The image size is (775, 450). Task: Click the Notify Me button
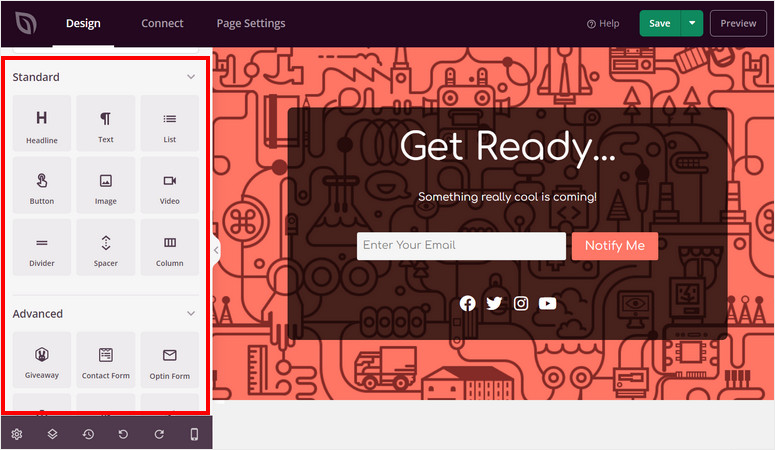(615, 246)
